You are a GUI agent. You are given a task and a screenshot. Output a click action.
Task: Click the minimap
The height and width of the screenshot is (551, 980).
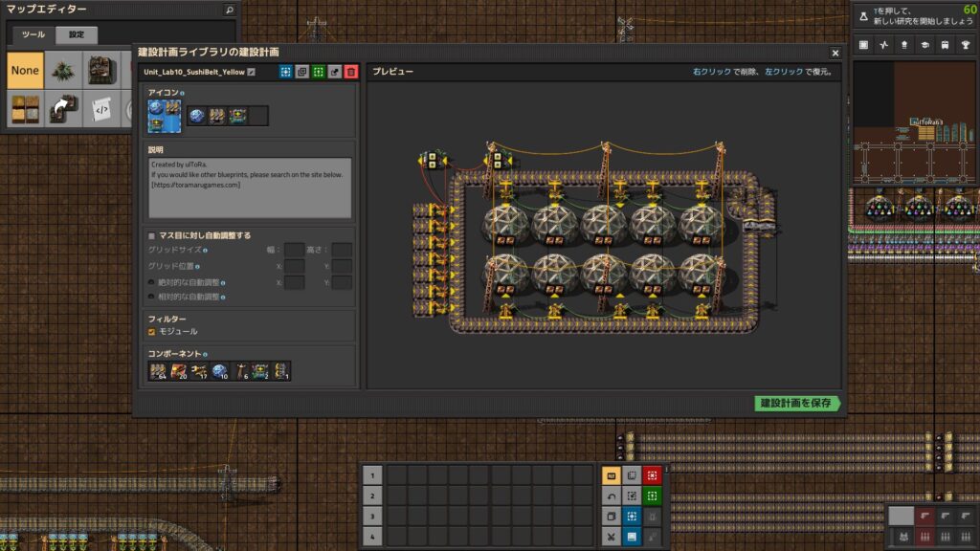(x=915, y=121)
